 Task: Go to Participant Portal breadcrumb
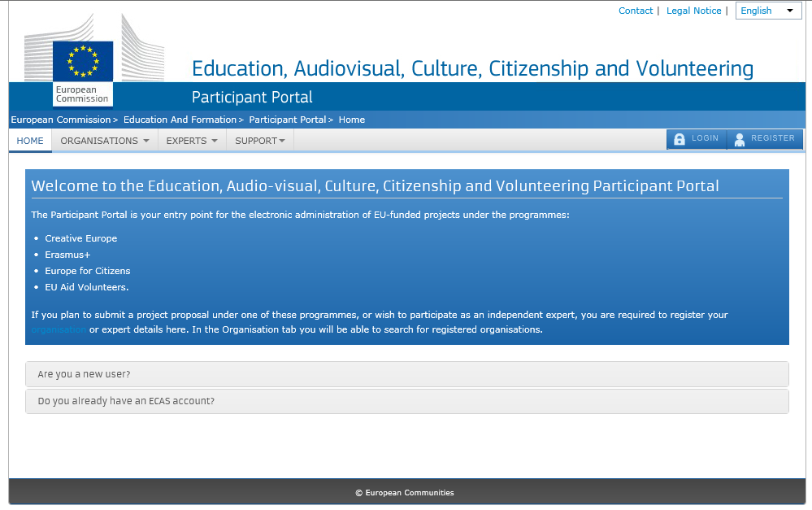click(288, 120)
